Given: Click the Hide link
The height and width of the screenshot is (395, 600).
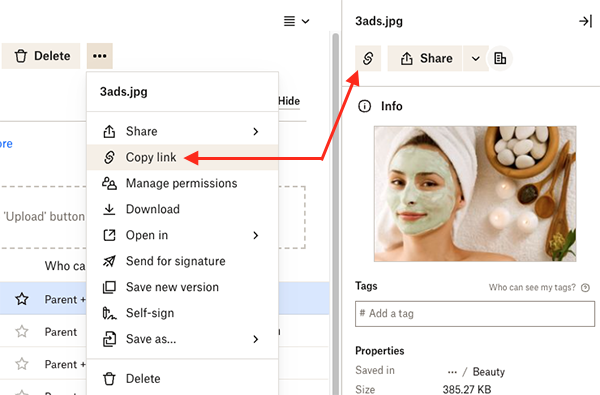Looking at the screenshot, I should [289, 101].
